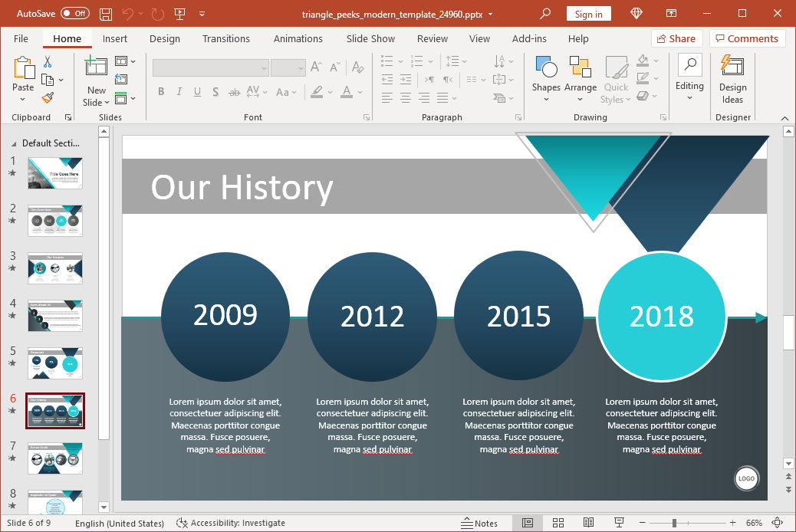Toggle the AutoSave switch
This screenshot has height=532, width=796.
74,14
